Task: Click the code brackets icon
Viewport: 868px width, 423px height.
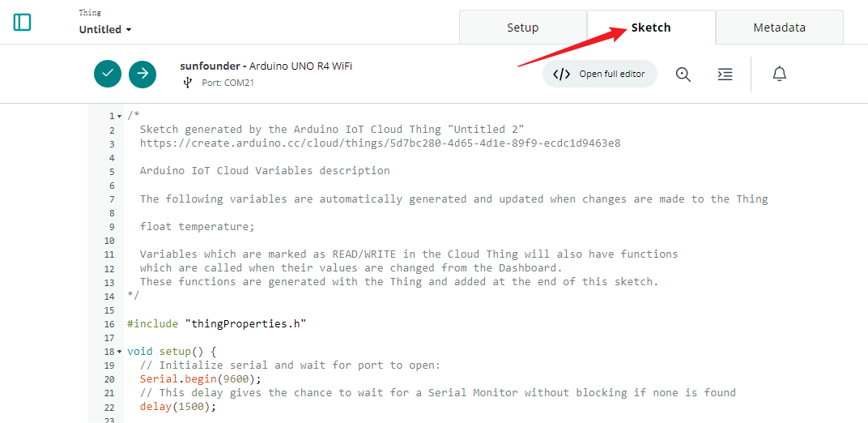Action: tap(562, 75)
